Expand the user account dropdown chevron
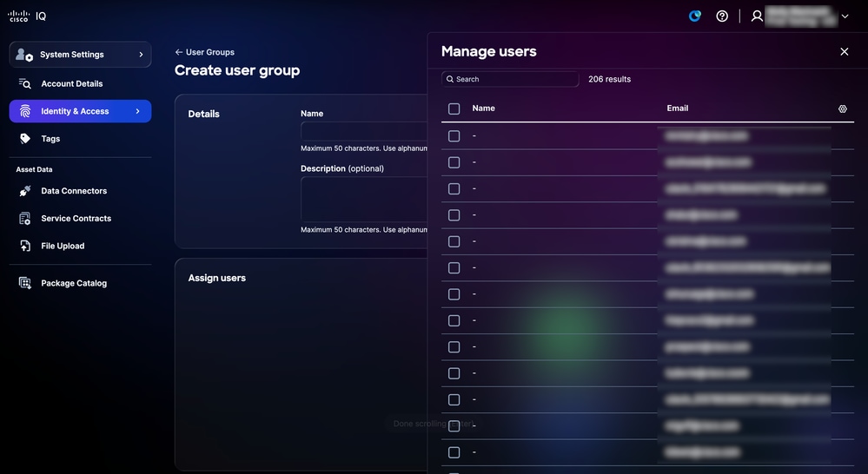 pyautogui.click(x=845, y=16)
